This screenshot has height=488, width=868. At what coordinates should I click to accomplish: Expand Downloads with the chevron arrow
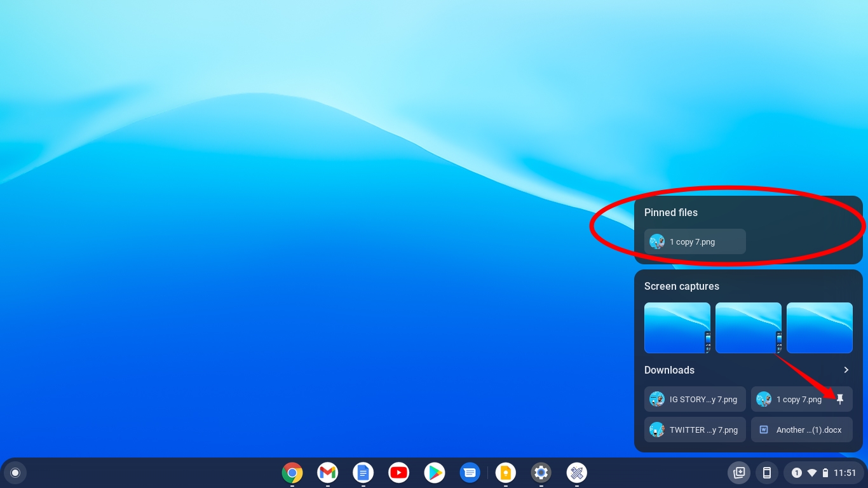click(x=846, y=370)
